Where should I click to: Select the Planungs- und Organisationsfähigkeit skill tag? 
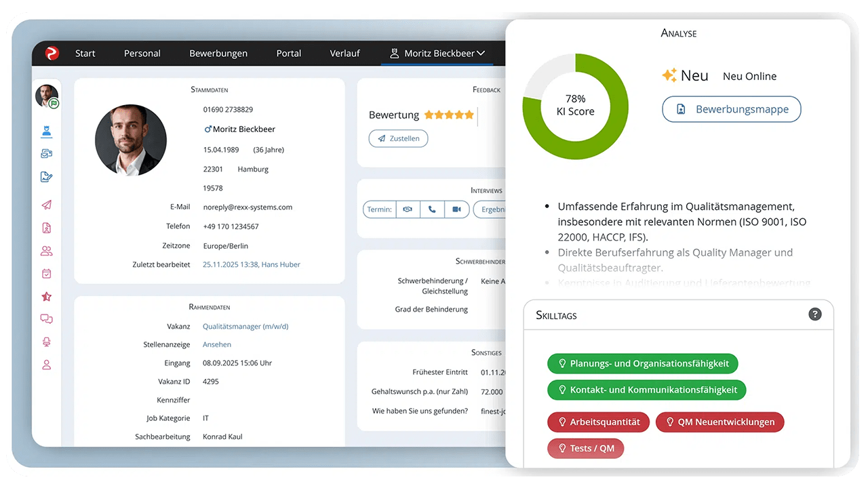pos(643,363)
